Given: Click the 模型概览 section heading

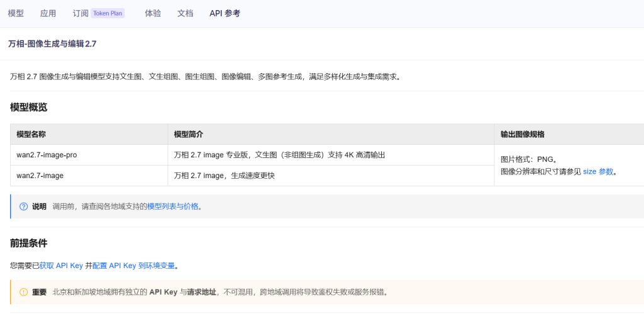Looking at the screenshot, I should click(28, 107).
